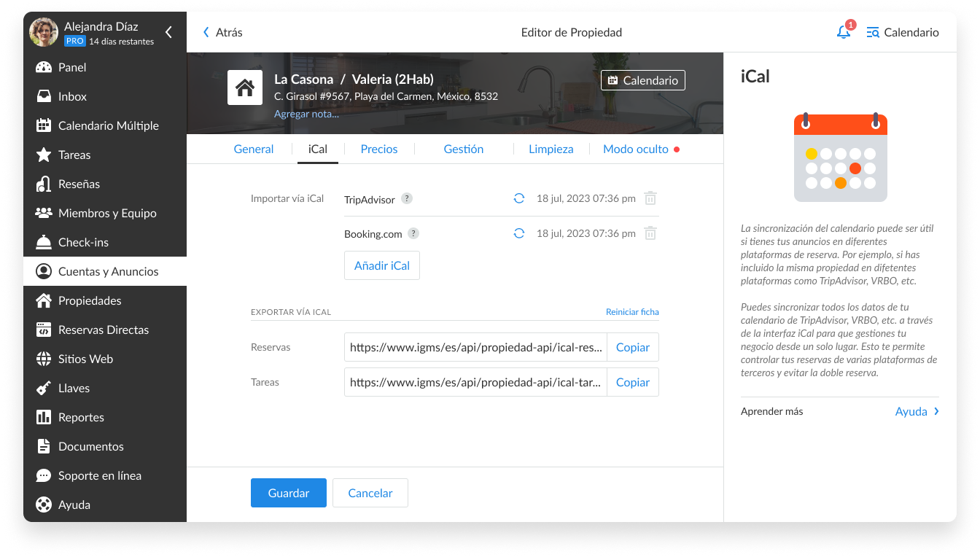Click the TripAdvisor help question mark
This screenshot has width=980, height=557.
click(x=408, y=199)
